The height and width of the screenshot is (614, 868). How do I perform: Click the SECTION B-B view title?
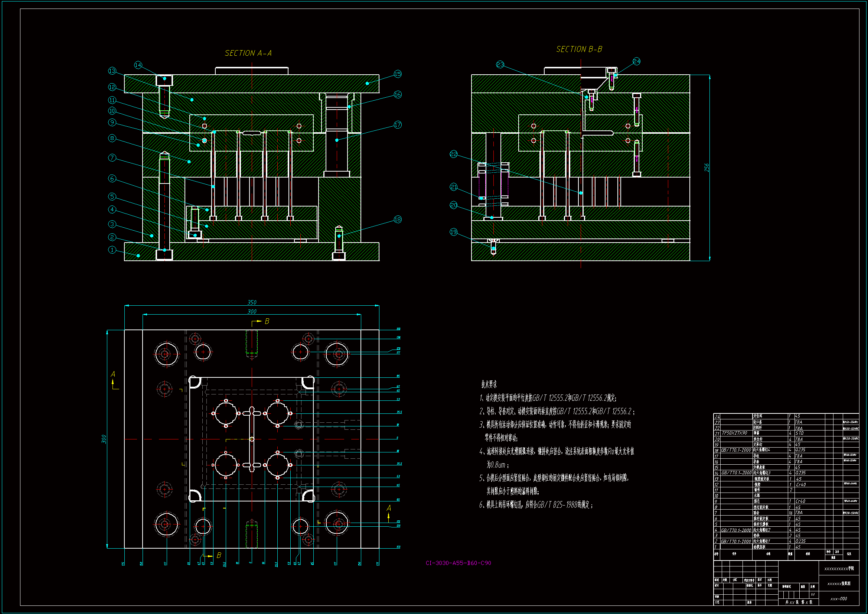pos(579,49)
